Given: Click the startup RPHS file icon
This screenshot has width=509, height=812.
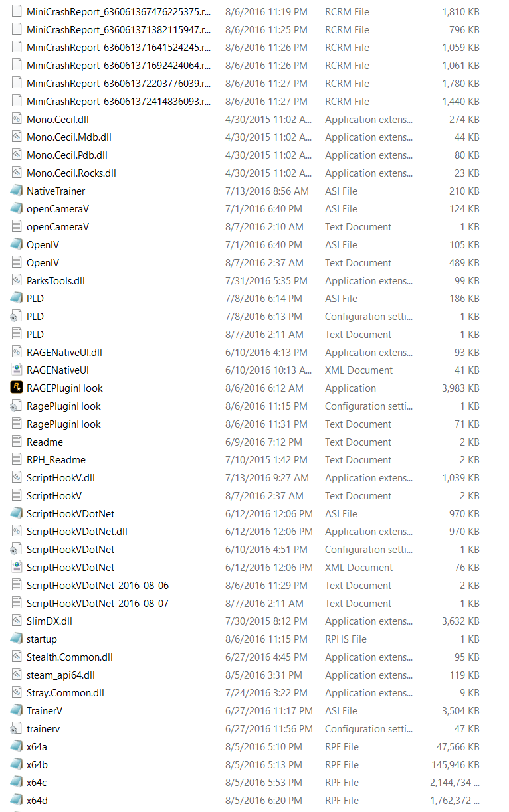Looking at the screenshot, I should pos(17,639).
